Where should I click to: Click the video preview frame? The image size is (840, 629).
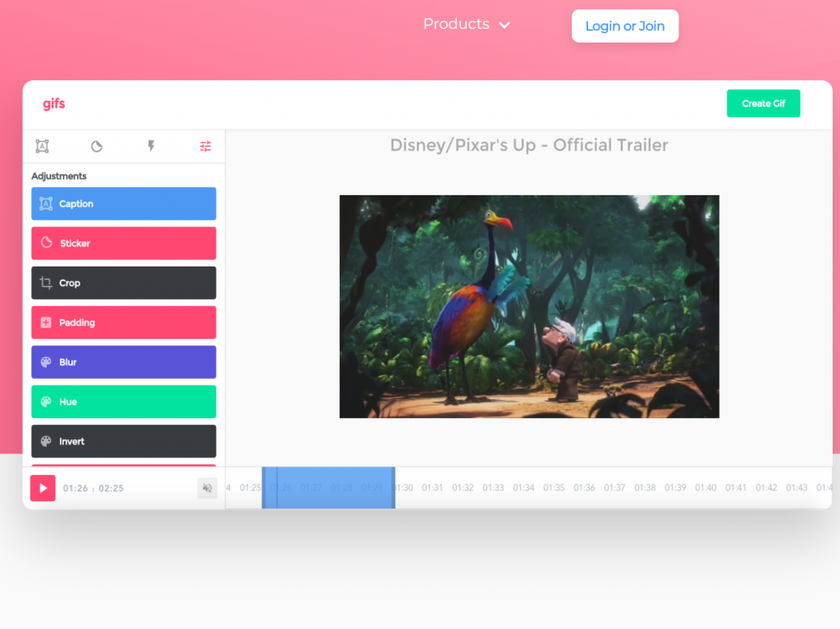coord(529,307)
